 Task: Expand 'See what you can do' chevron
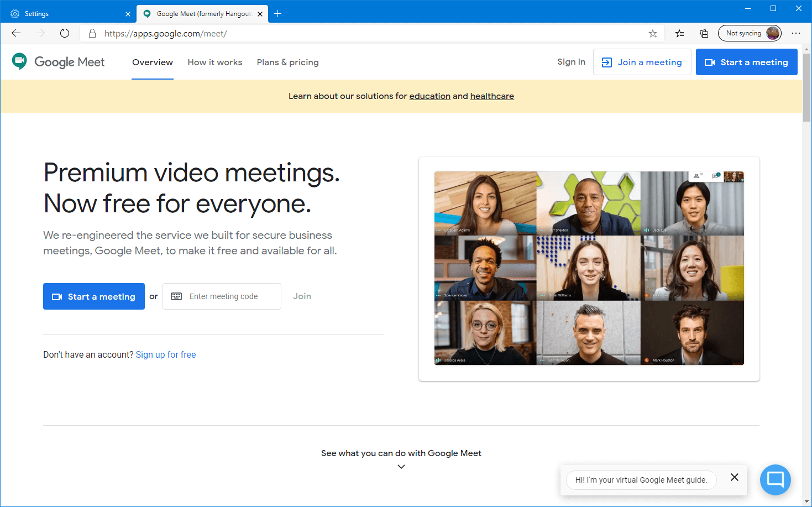pyautogui.click(x=401, y=467)
